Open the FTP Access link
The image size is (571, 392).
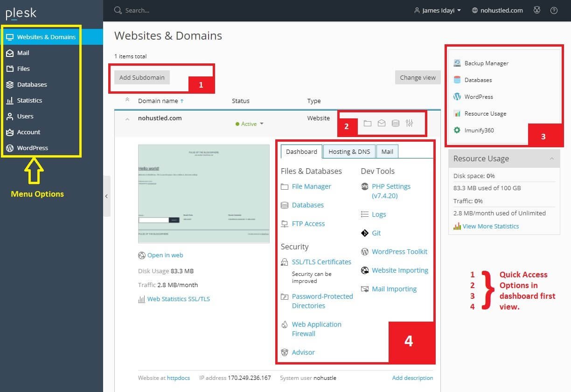point(308,224)
